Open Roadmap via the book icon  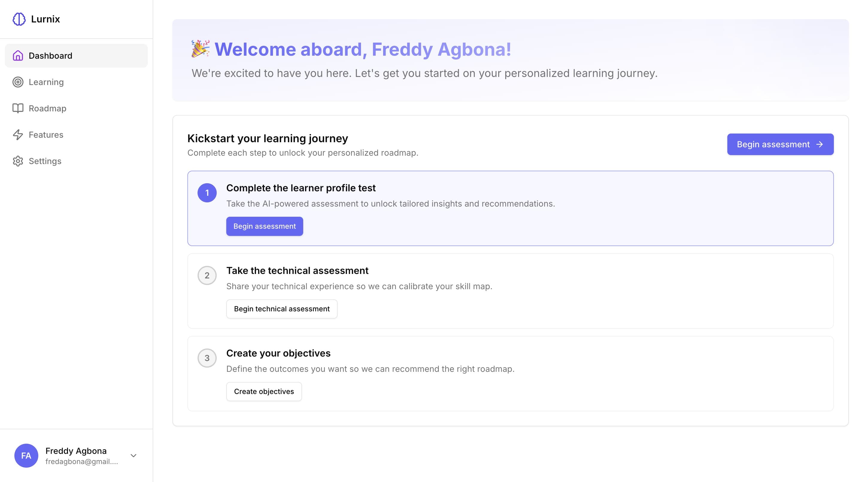[18, 108]
